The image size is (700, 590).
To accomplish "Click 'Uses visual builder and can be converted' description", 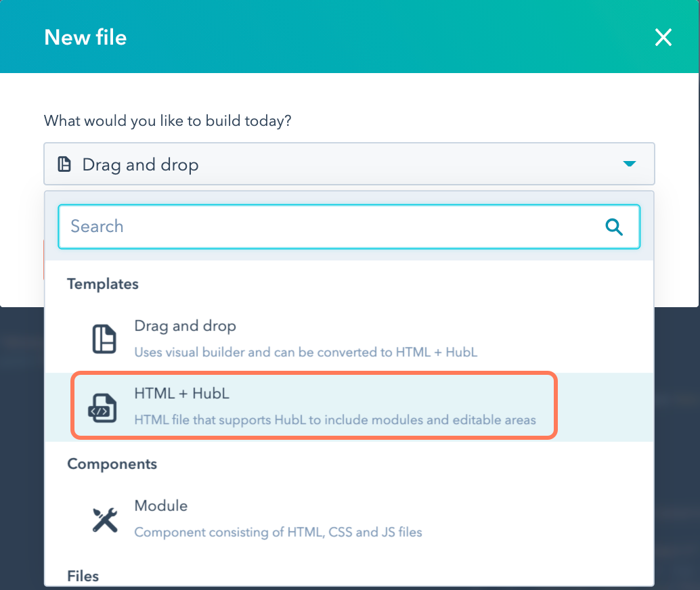I will pyautogui.click(x=306, y=352).
